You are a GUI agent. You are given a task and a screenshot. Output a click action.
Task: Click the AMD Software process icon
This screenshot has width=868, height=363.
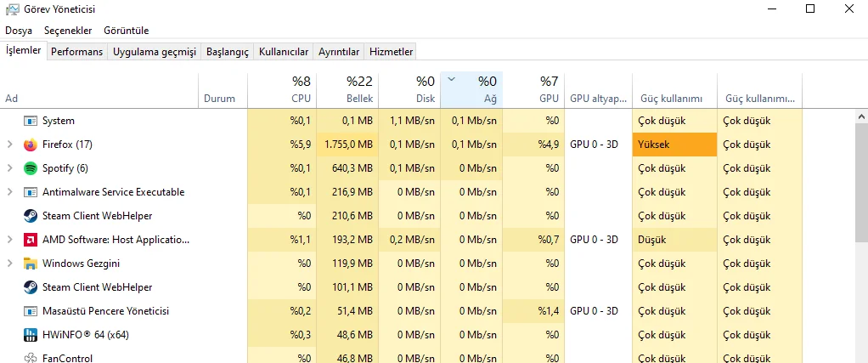pos(31,240)
